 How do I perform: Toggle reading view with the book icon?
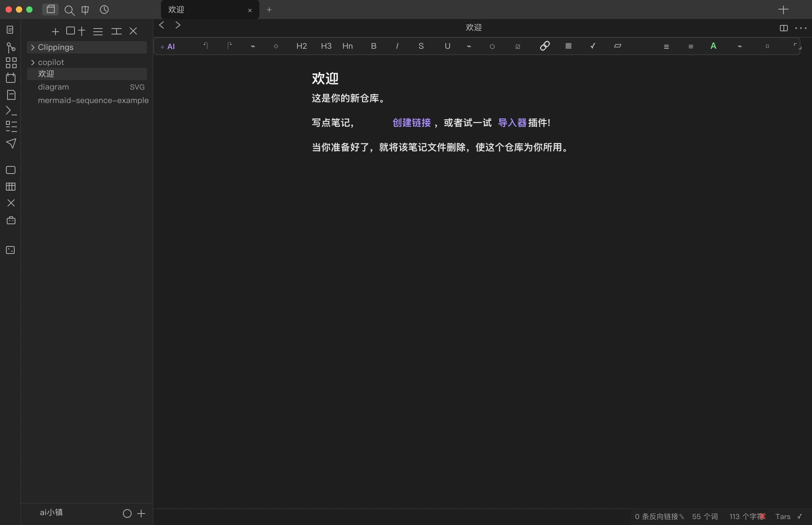point(783,28)
